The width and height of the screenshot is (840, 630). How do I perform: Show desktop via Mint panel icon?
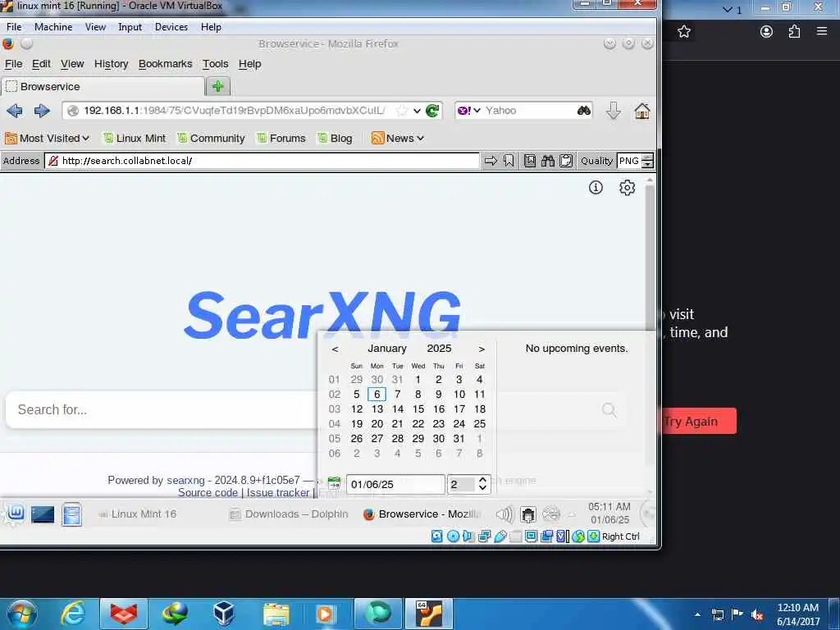click(43, 515)
